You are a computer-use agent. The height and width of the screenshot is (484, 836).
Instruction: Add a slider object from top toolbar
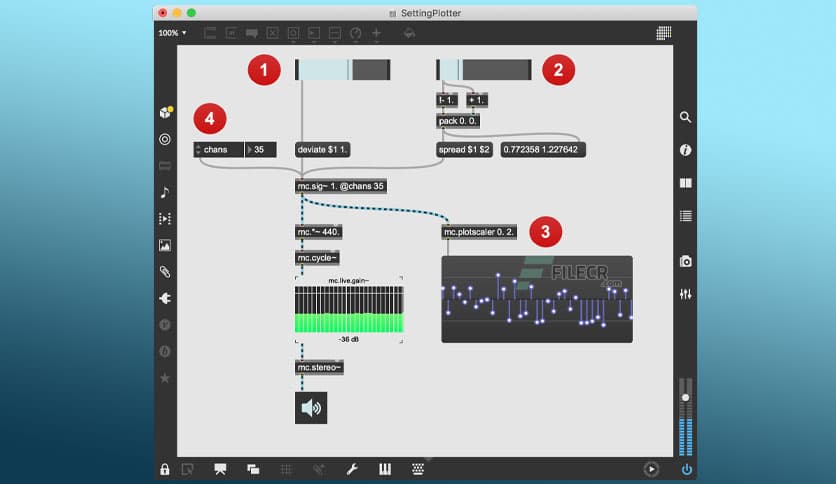pyautogui.click(x=335, y=33)
